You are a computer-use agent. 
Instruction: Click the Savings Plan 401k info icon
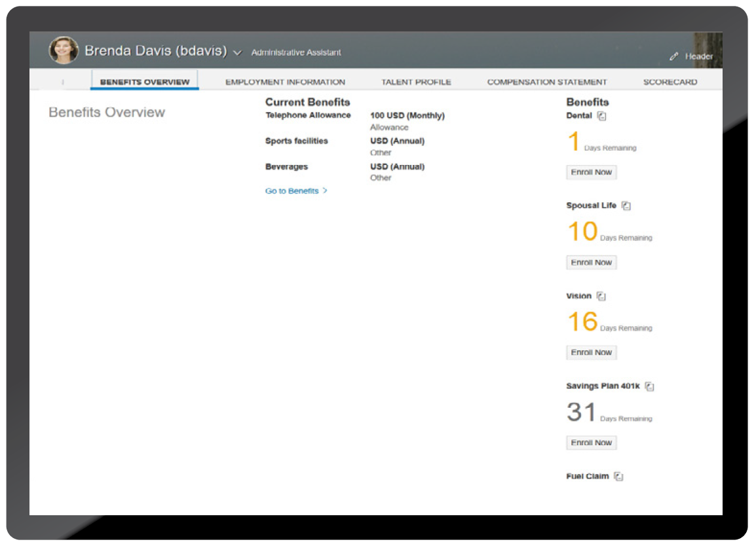click(649, 386)
